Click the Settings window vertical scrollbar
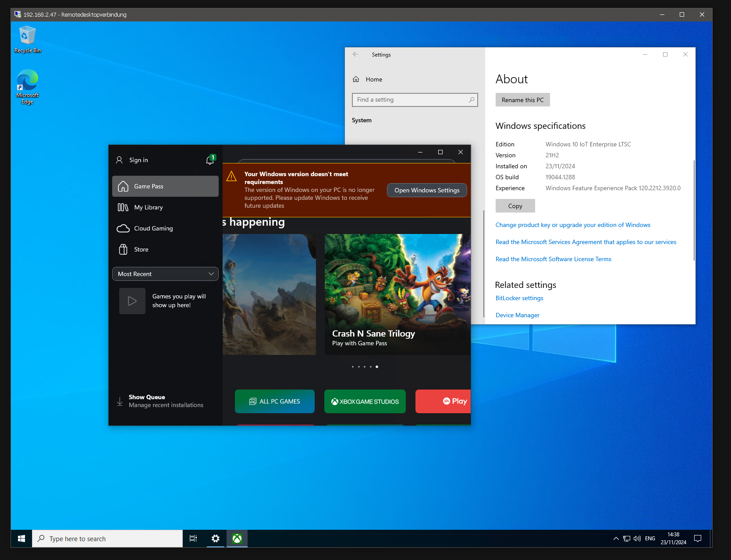 (694, 210)
